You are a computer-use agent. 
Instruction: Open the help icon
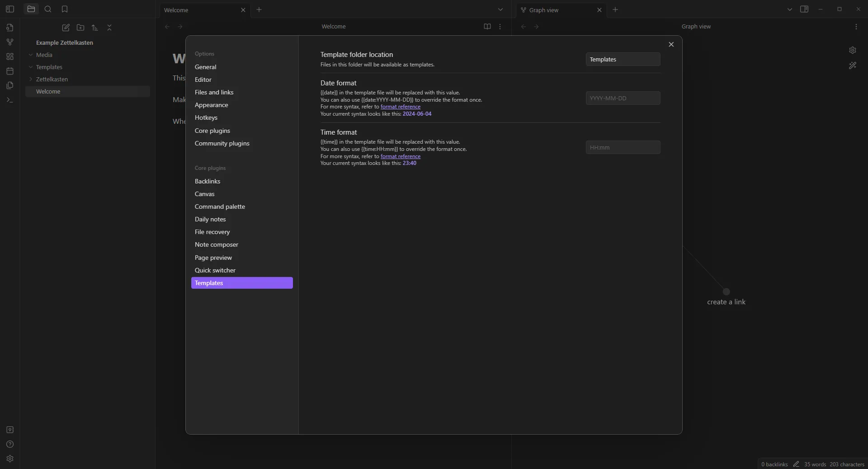(x=10, y=444)
